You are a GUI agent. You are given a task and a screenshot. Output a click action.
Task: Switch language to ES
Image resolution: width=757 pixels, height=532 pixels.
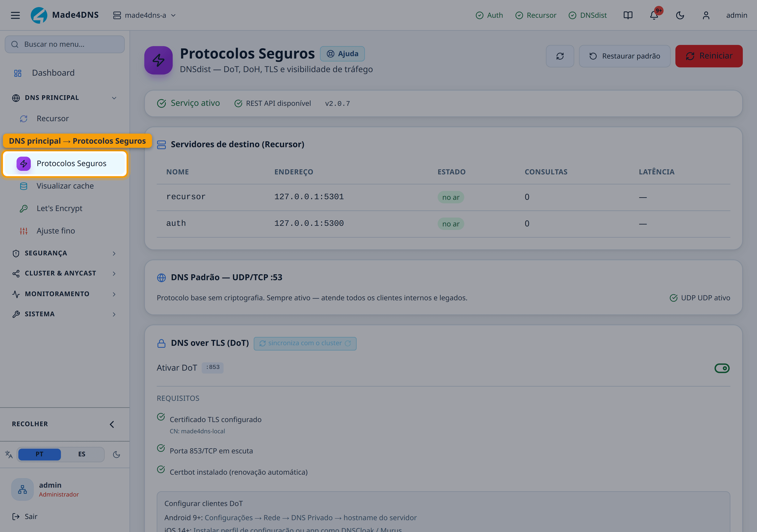pyautogui.click(x=82, y=454)
